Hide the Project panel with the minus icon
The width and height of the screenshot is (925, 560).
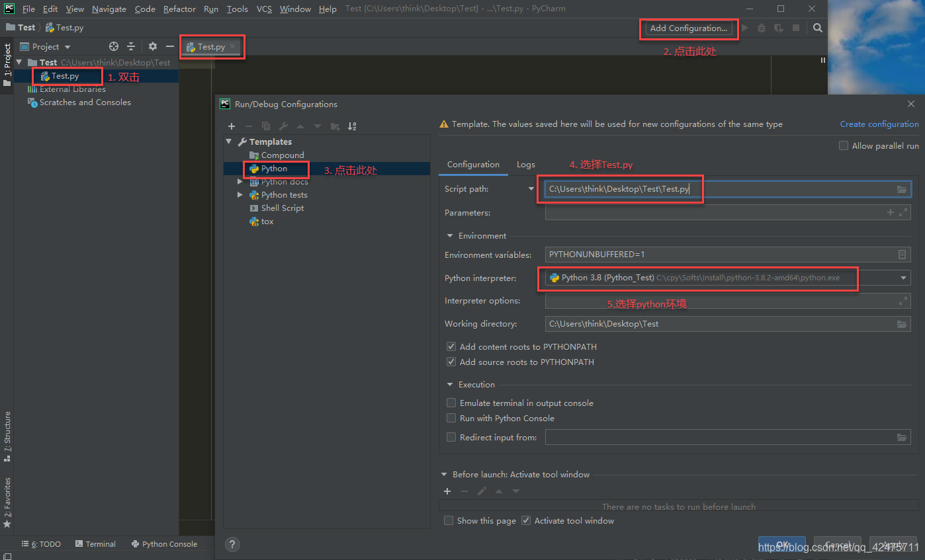[170, 46]
